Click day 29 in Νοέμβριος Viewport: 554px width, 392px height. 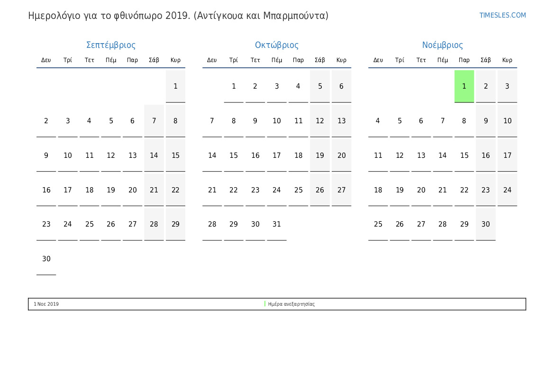click(x=464, y=224)
